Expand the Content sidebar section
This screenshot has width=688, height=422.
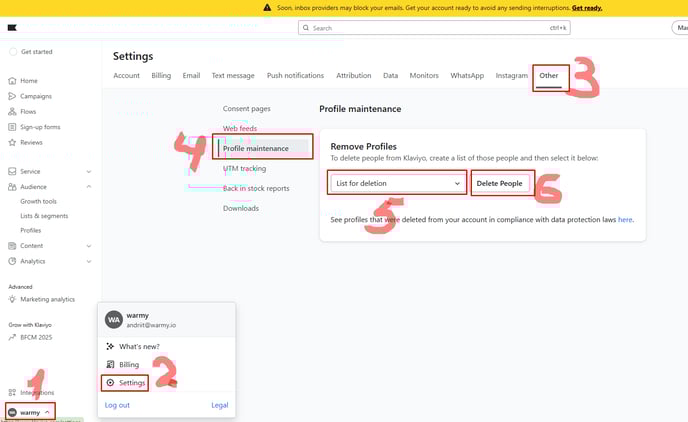coord(90,245)
